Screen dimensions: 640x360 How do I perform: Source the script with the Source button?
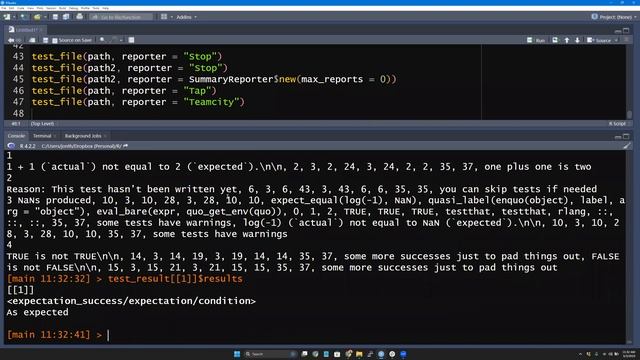(x=599, y=40)
